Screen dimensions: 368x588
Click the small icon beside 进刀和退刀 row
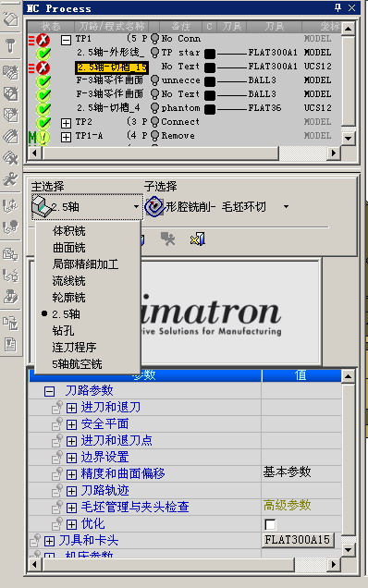[57, 407]
